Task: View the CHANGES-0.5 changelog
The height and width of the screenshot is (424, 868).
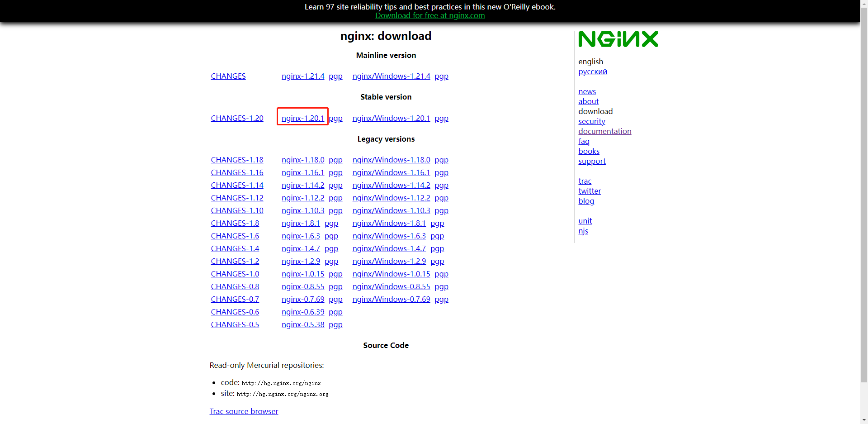Action: click(235, 324)
